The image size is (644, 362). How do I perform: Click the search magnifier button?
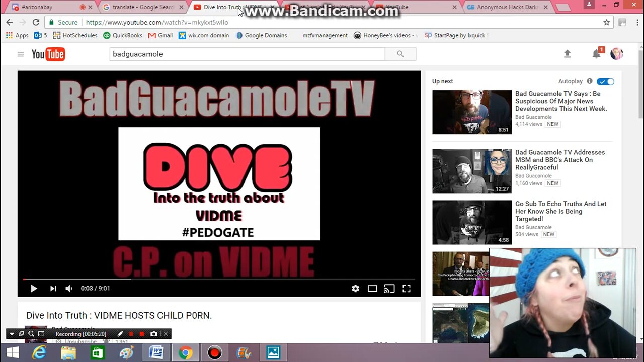pos(400,54)
